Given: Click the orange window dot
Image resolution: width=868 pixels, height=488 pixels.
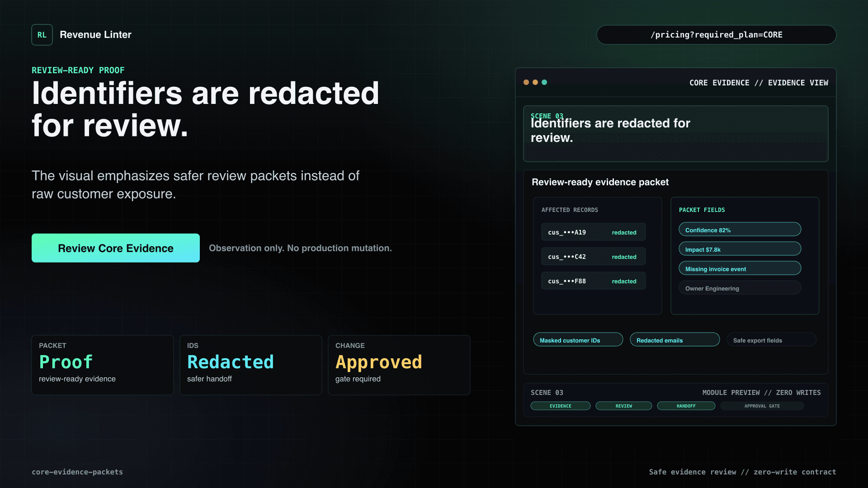Looking at the screenshot, I should (x=526, y=82).
